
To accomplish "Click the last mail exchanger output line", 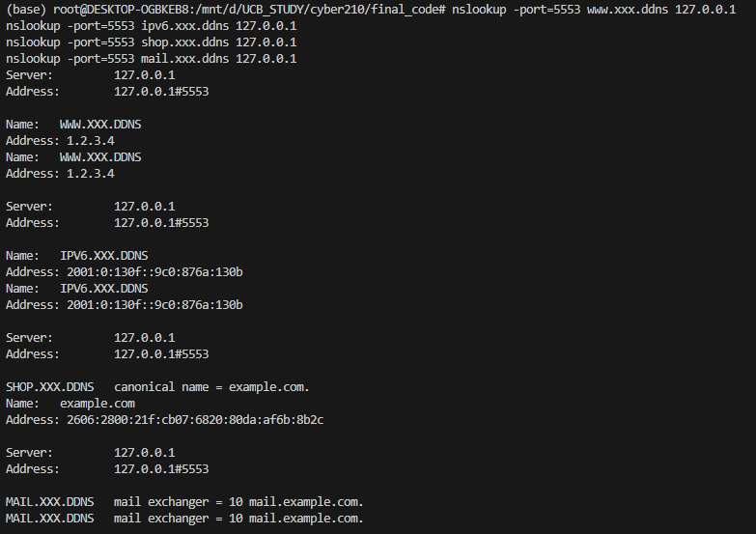I will (184, 519).
